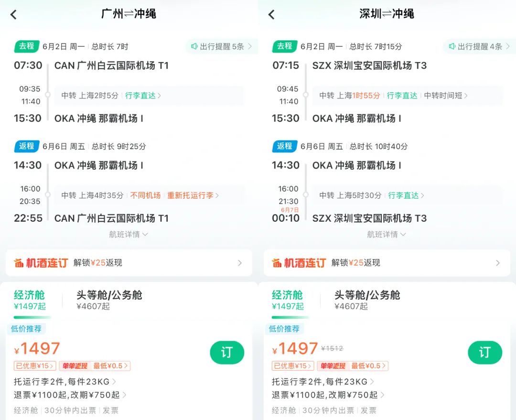The height and width of the screenshot is (420, 516).
Task: Tap page title 深圳⇌冲绳
Action: (x=387, y=14)
